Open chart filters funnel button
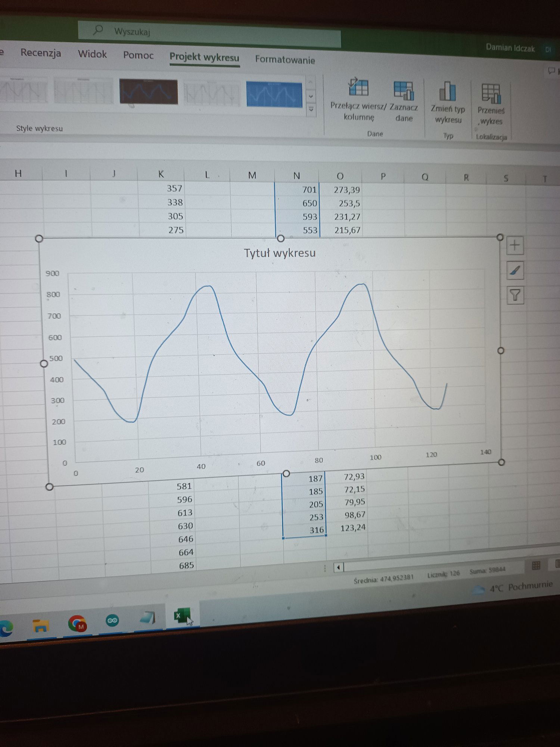560x747 pixels. tap(515, 295)
